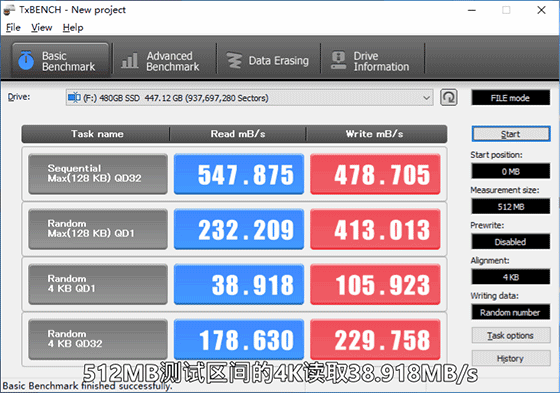This screenshot has height=393, width=560.
Task: Open the File menu
Action: [13, 28]
